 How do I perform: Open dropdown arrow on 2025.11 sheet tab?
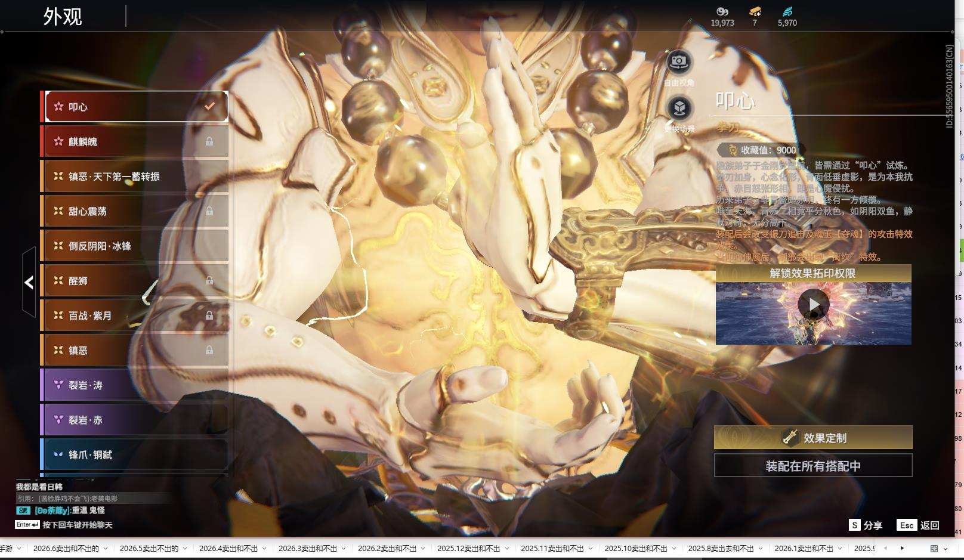(591, 549)
